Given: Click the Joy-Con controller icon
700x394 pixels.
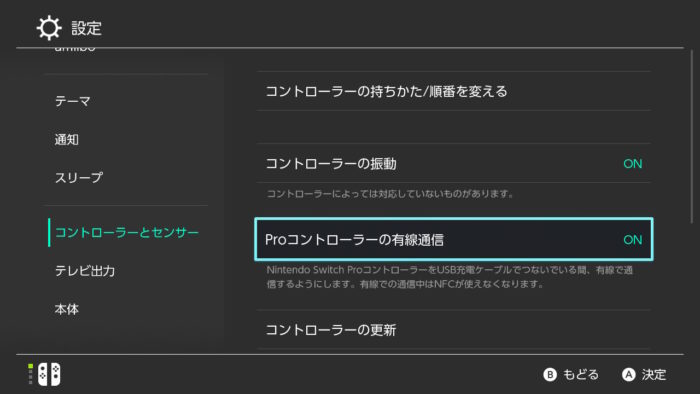Looking at the screenshot, I should pos(49,374).
